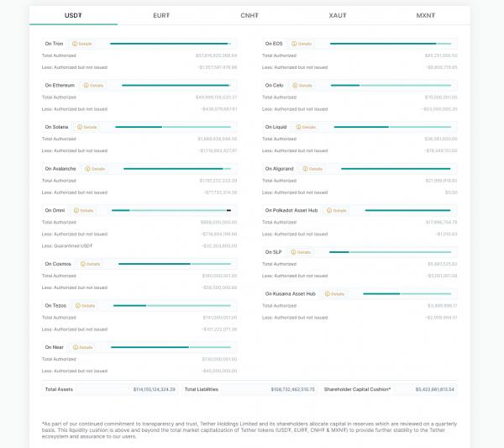Go to the XAU₮ tab
Image resolution: width=504 pixels, height=448 pixels.
point(338,15)
